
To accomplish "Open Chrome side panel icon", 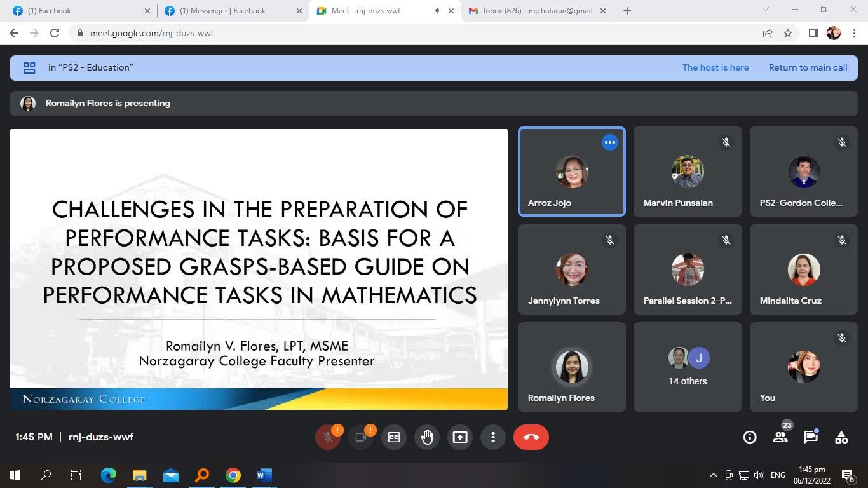I will pyautogui.click(x=813, y=33).
